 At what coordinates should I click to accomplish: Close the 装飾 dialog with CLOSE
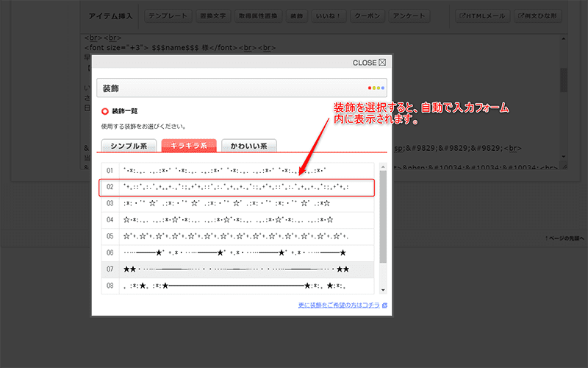pyautogui.click(x=369, y=63)
